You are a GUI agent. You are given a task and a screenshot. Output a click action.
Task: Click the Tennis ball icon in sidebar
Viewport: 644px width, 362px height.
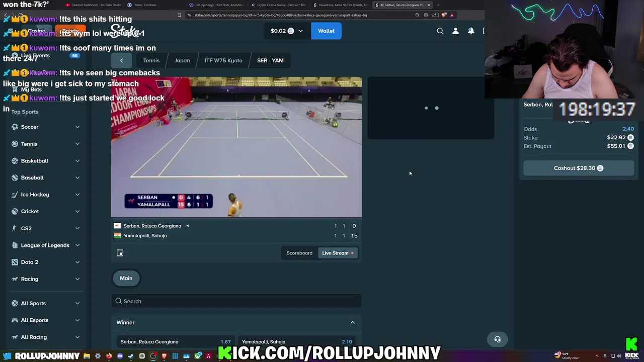pos(15,144)
